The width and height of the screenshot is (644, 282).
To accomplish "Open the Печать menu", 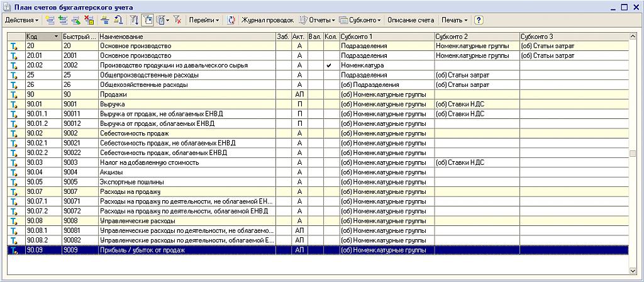I will pyautogui.click(x=454, y=20).
